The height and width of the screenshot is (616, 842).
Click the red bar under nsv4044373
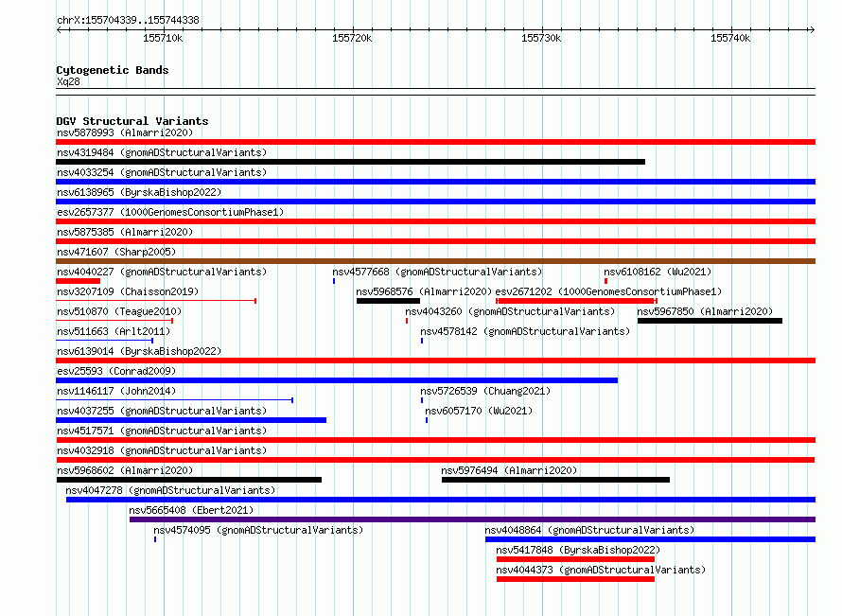point(575,579)
